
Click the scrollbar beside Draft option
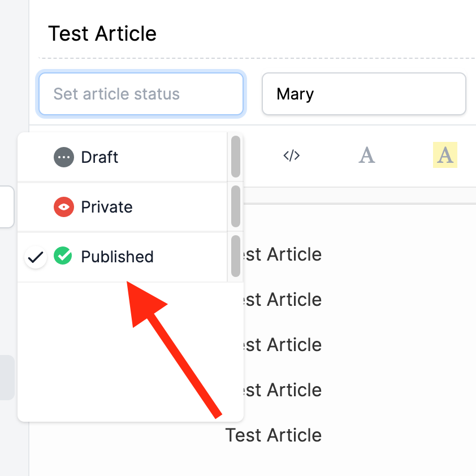[236, 157]
